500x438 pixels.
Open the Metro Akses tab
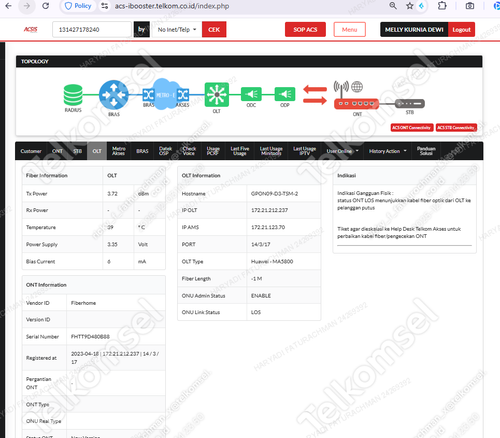[x=119, y=151]
